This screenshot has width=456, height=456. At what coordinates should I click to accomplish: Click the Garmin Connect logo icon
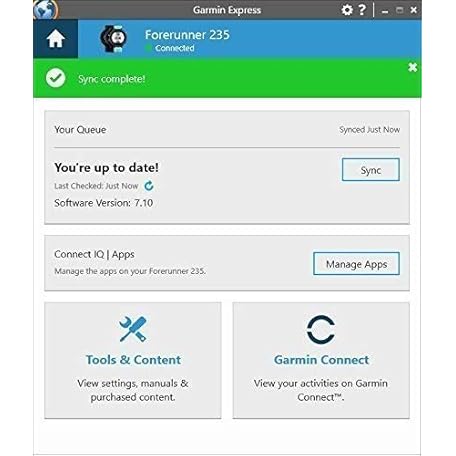[321, 330]
